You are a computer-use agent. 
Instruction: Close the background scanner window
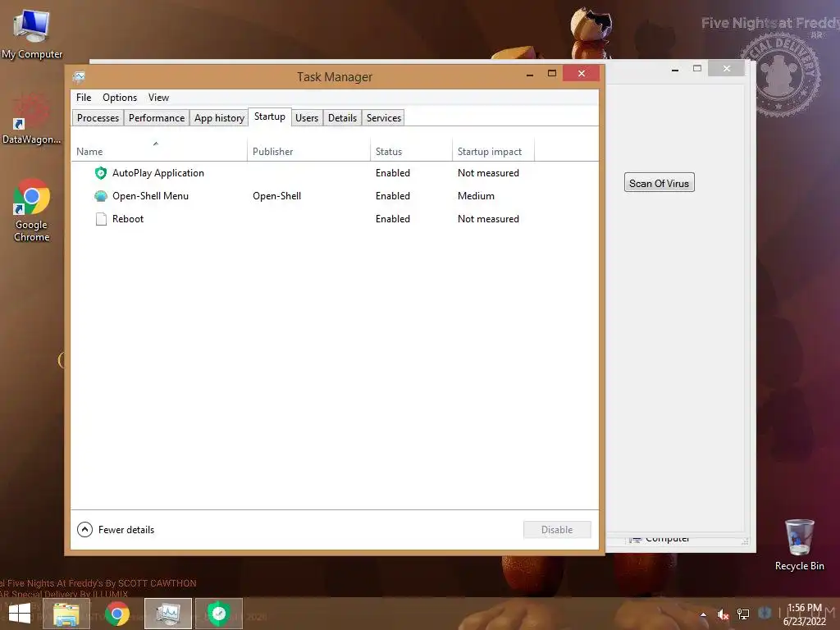click(x=727, y=68)
